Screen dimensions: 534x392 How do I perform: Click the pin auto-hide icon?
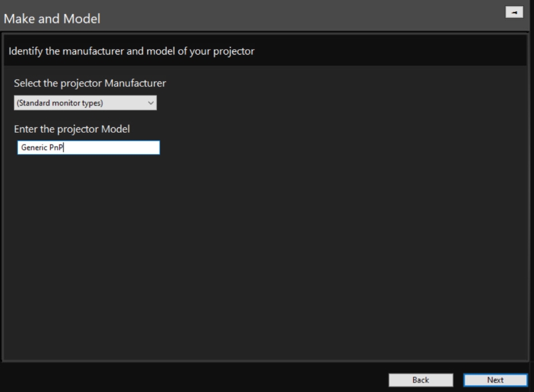click(514, 13)
